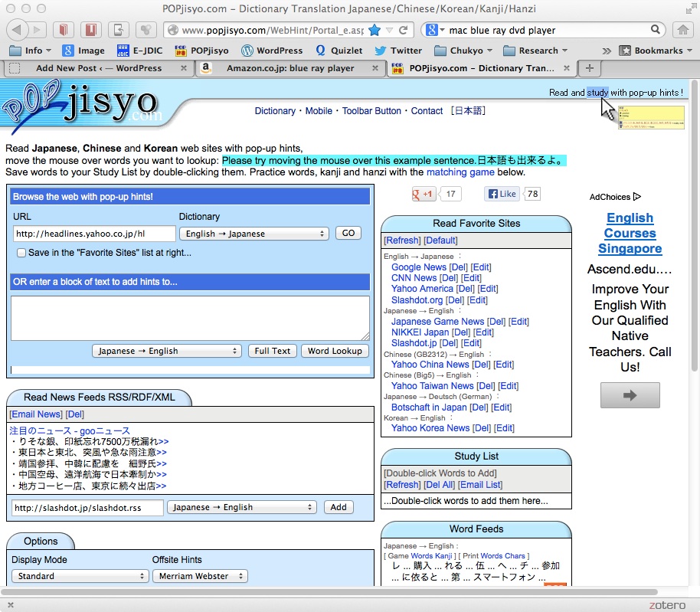This screenshot has height=612, width=700.
Task: Click Edit next to CNN News
Action: pos(471,277)
